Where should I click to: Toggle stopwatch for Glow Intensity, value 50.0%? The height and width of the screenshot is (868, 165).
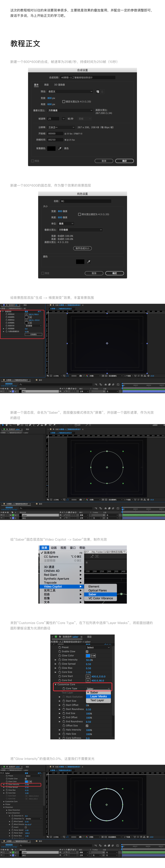[x=60, y=660]
